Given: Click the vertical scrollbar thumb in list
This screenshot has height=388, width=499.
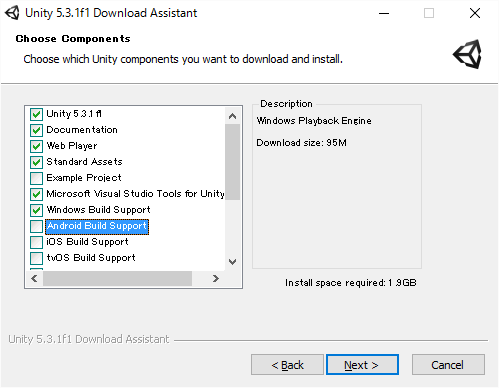Looking at the screenshot, I should pyautogui.click(x=233, y=162).
